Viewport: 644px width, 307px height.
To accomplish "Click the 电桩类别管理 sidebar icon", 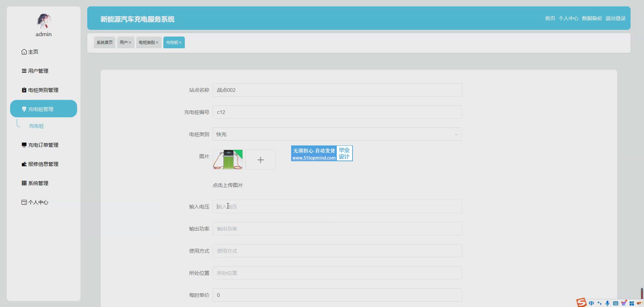I will point(24,90).
